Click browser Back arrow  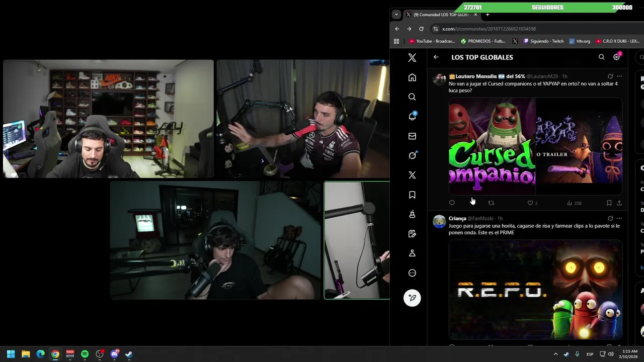pyautogui.click(x=397, y=29)
